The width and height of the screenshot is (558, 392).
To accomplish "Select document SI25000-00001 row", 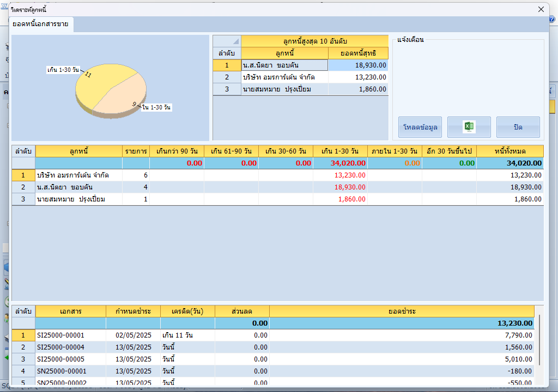I will [60, 335].
